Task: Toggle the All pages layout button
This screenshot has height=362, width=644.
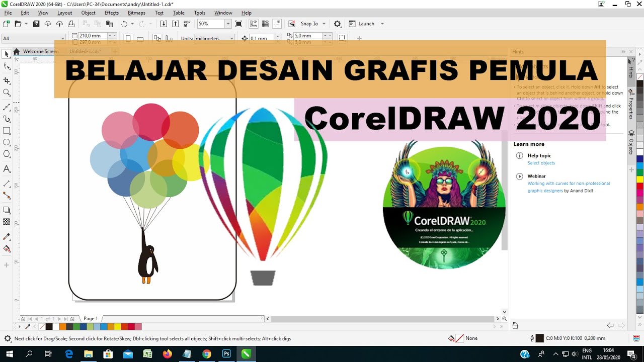Action: pos(157,38)
